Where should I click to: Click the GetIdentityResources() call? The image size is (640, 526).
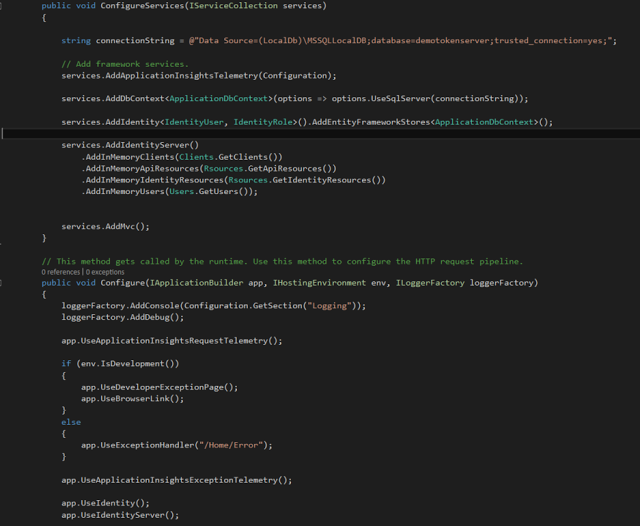click(327, 180)
